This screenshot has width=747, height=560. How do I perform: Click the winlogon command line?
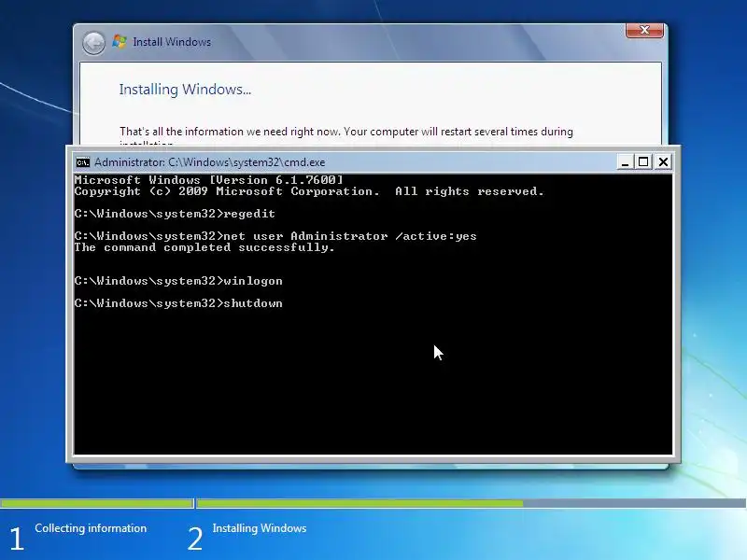click(178, 281)
